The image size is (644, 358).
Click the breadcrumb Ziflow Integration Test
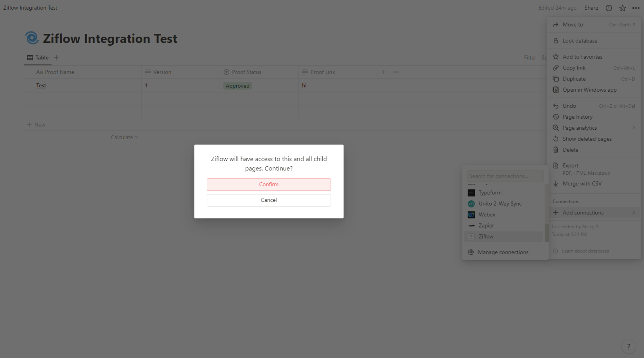click(30, 8)
